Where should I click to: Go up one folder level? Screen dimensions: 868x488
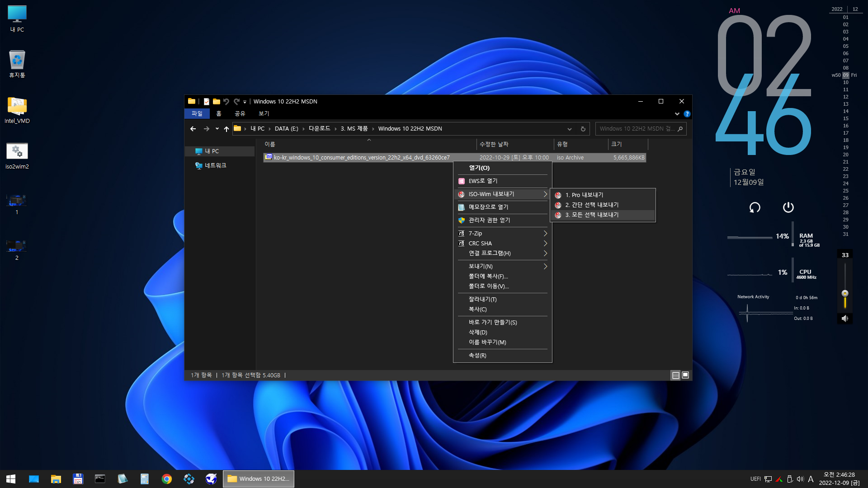coord(226,129)
